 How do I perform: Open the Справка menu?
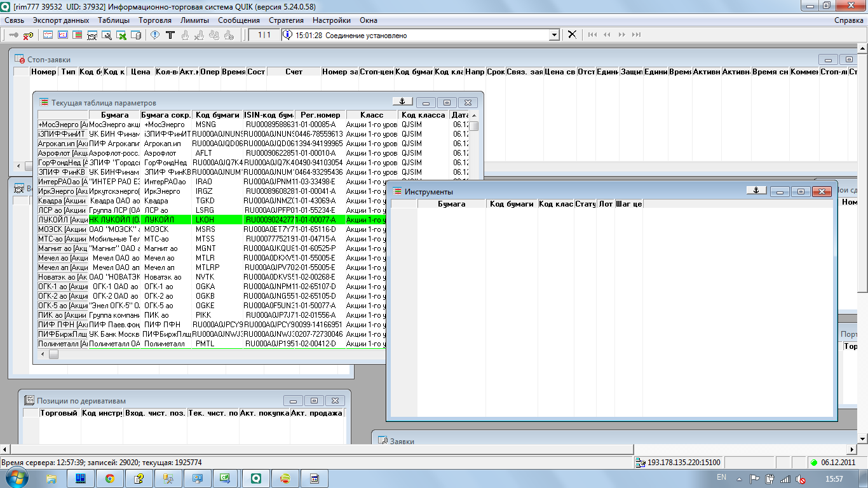coord(849,20)
